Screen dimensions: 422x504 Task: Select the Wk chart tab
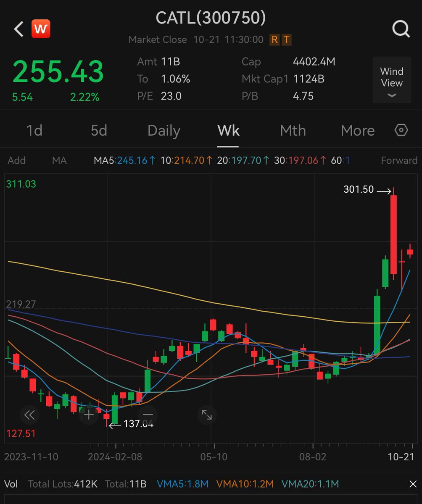tap(228, 131)
